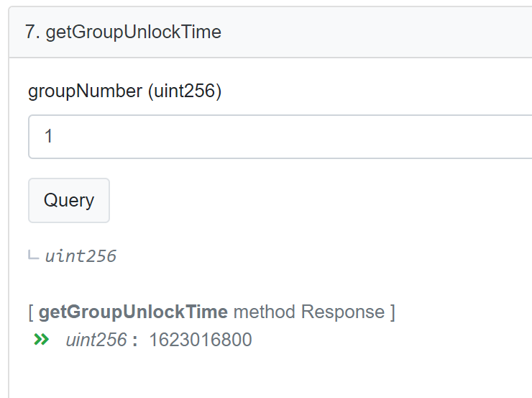Click the '(uint256)' part of the parameter label

pyautogui.click(x=185, y=91)
